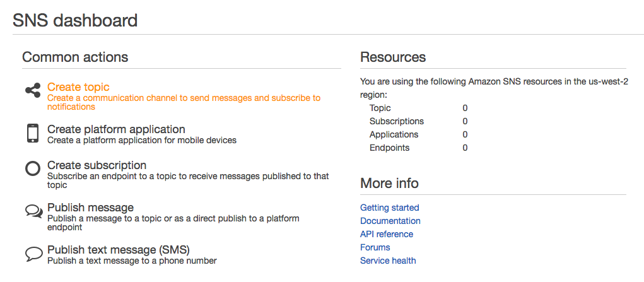
Task: Click the count value next to Topic
Action: (x=465, y=108)
